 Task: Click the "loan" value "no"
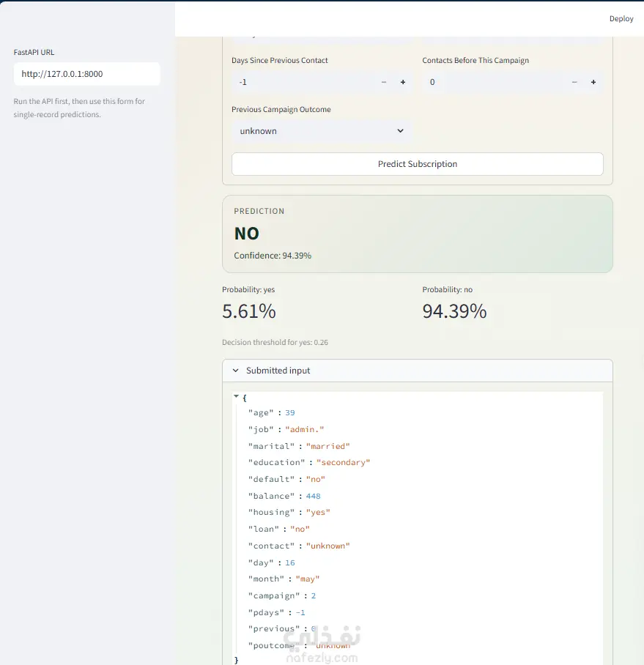click(x=300, y=530)
